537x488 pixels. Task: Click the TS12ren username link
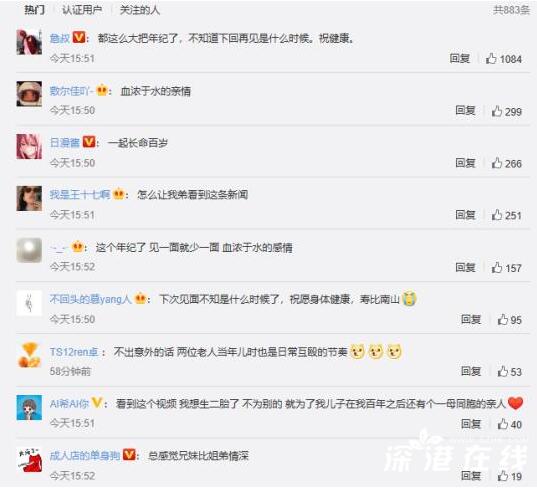click(x=74, y=352)
